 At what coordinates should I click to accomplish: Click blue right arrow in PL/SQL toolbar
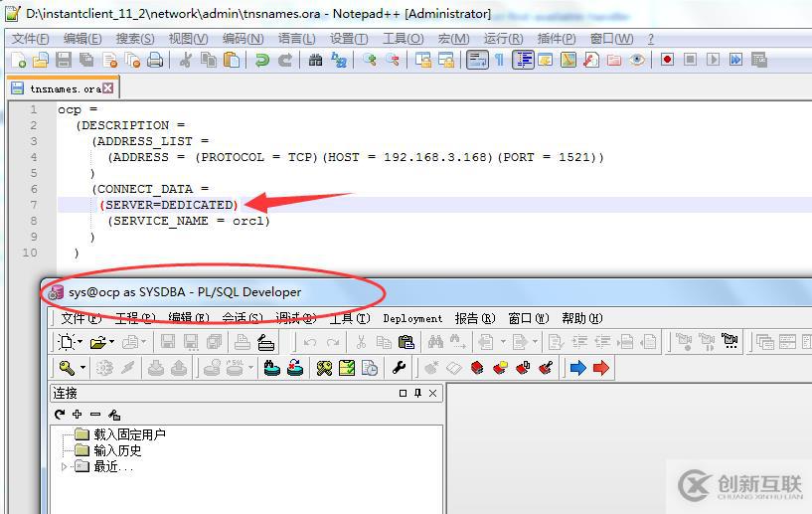(577, 368)
